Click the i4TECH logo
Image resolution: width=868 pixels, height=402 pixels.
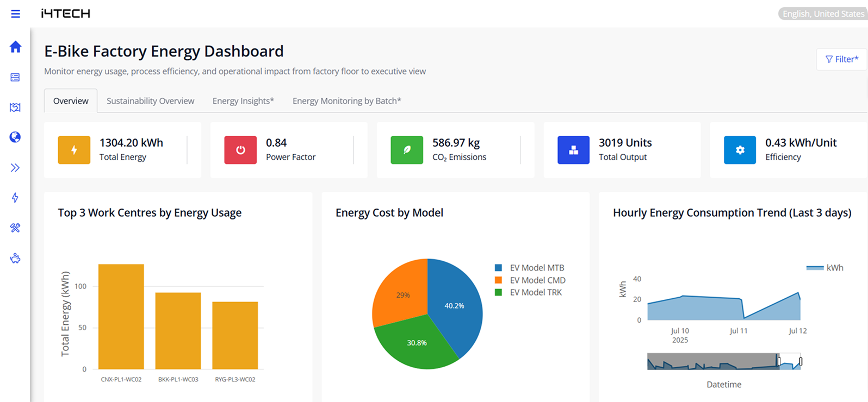tap(65, 14)
